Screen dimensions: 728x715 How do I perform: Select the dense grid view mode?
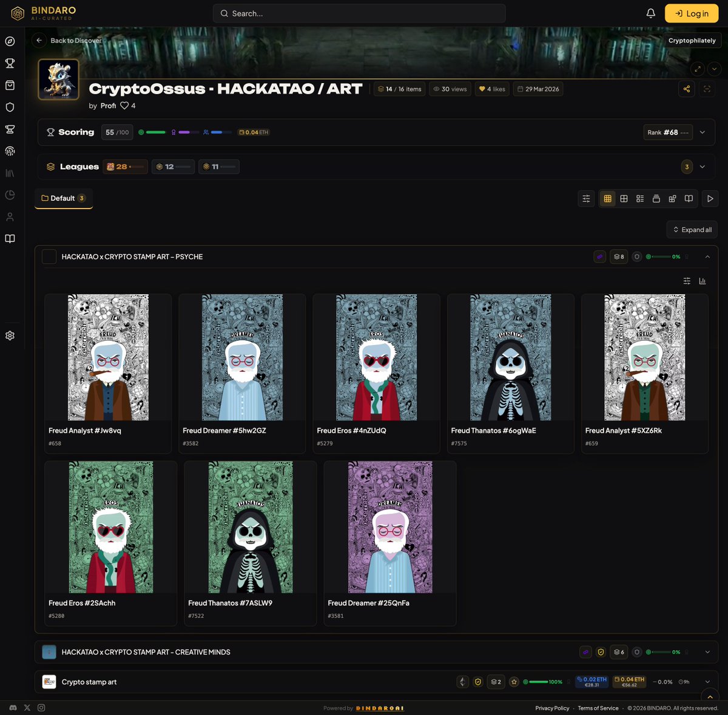click(607, 198)
